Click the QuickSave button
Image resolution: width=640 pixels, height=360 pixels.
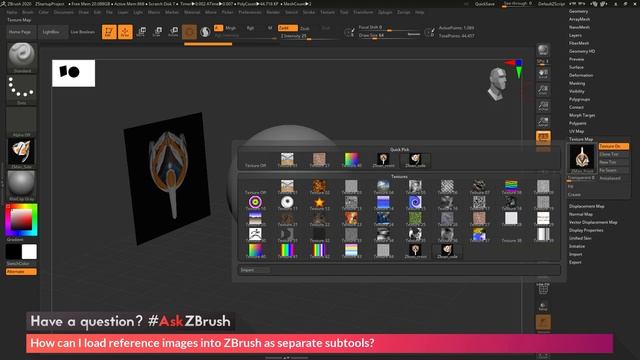484,4
